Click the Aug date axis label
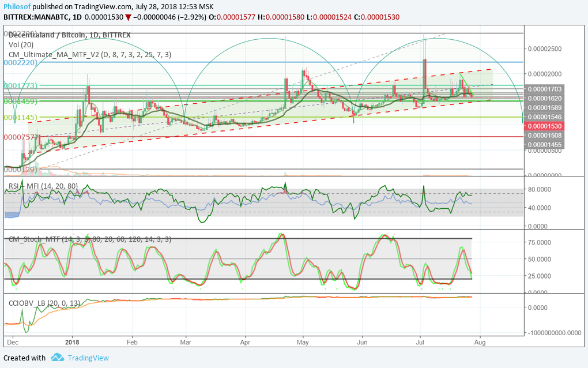Screen dimensions: 588x368 tap(480, 342)
